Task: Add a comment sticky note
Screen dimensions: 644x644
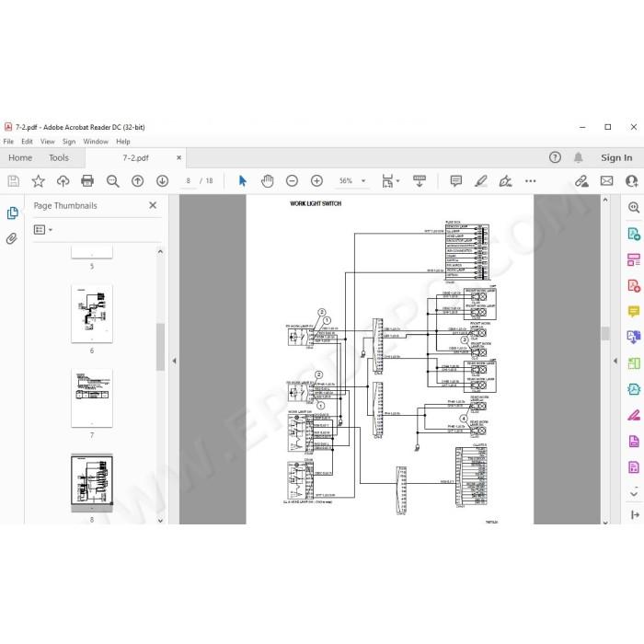Action: (456, 180)
